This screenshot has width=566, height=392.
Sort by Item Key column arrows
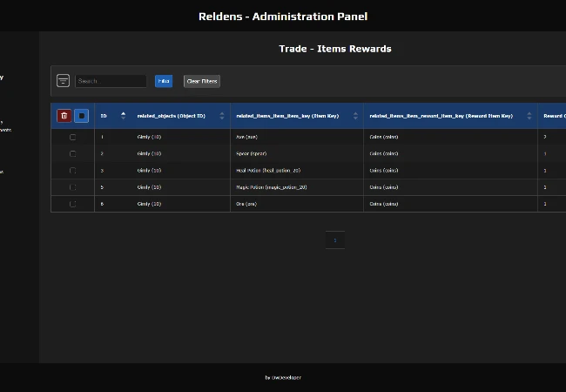(x=355, y=116)
